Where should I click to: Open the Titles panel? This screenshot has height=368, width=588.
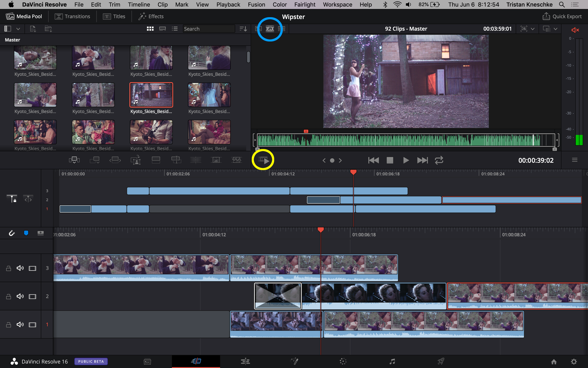(x=114, y=16)
